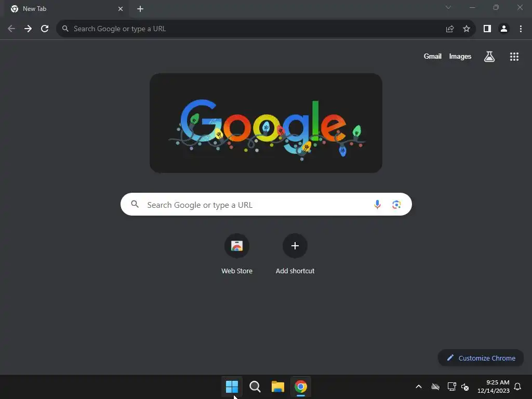Search by image with Google Lens
This screenshot has height=399, width=532.
pos(396,204)
